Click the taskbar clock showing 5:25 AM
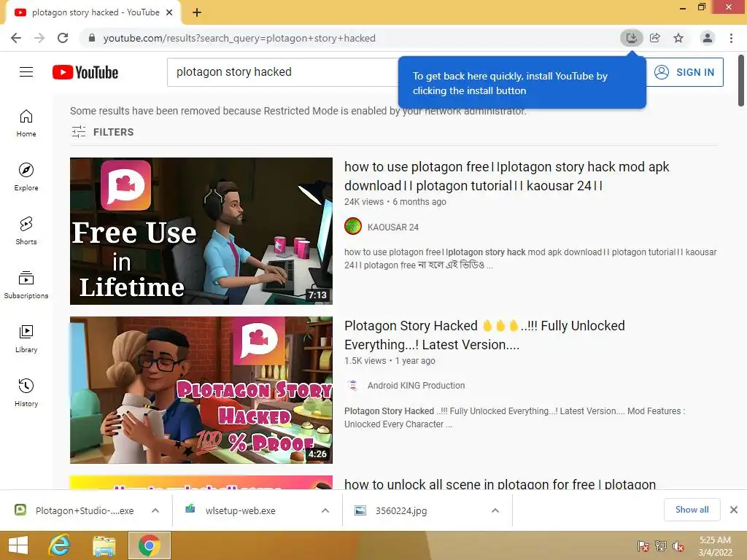This screenshot has width=747, height=560. [x=715, y=546]
